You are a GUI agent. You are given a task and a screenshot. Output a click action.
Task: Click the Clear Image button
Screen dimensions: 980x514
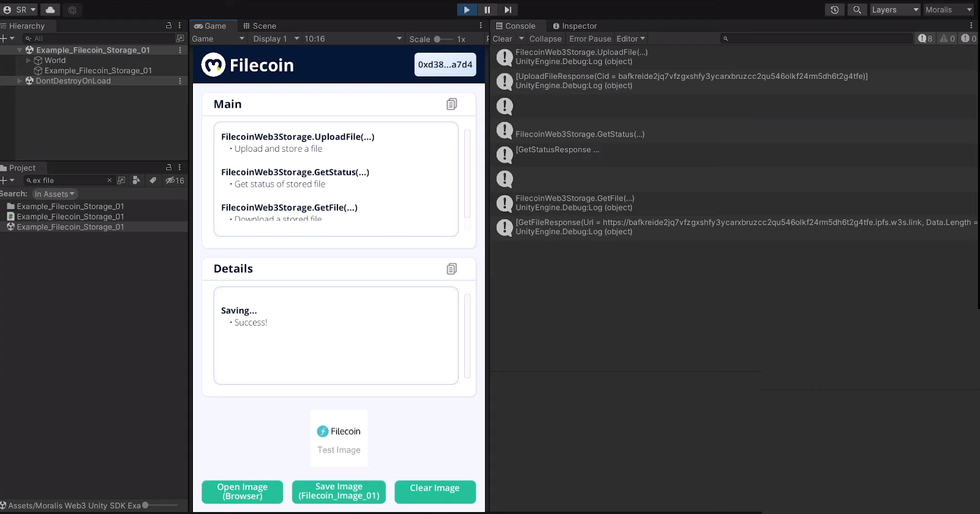[435, 492]
